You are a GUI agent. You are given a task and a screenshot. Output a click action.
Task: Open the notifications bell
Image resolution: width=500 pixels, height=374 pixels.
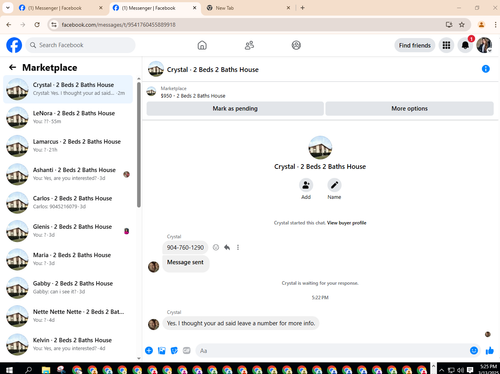465,45
